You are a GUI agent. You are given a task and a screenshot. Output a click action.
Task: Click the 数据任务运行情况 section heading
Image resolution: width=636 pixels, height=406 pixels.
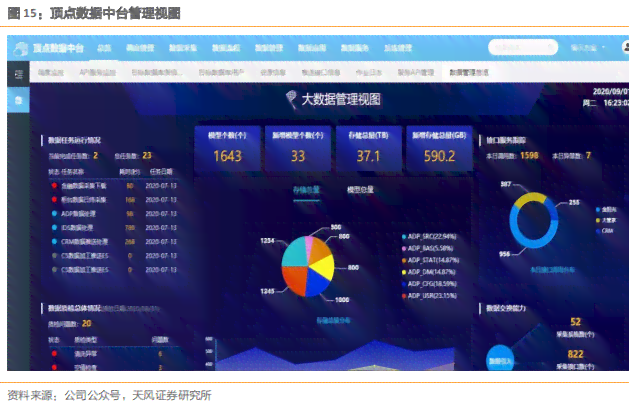click(x=74, y=140)
